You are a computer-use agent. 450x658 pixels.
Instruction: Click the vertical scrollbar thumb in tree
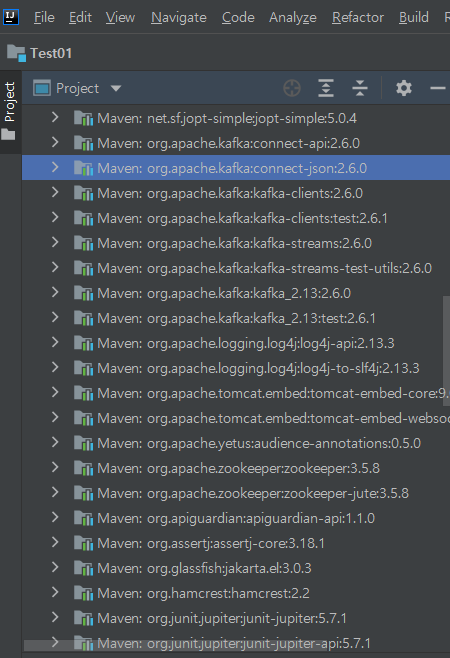click(446, 351)
